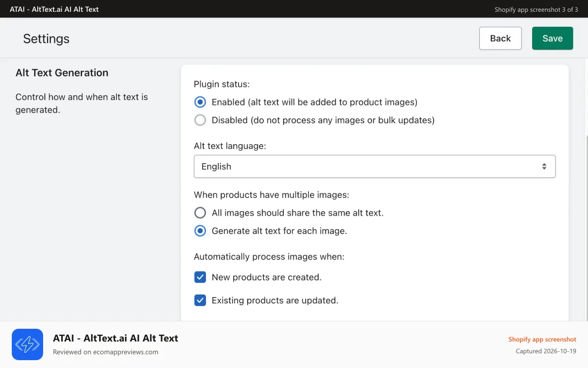
Task: Click 'When products have multiple images:' label
Action: [271, 195]
